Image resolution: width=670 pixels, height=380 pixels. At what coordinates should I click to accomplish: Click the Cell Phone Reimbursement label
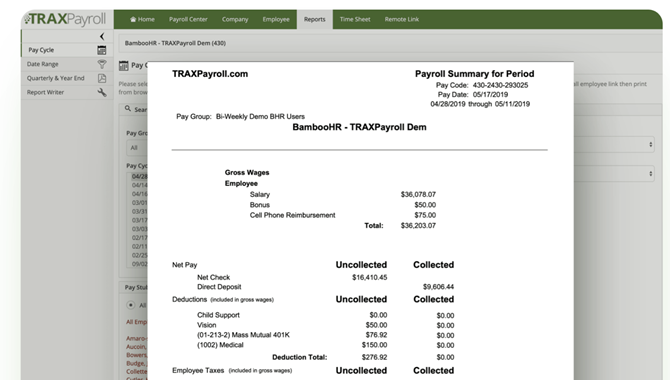(293, 215)
